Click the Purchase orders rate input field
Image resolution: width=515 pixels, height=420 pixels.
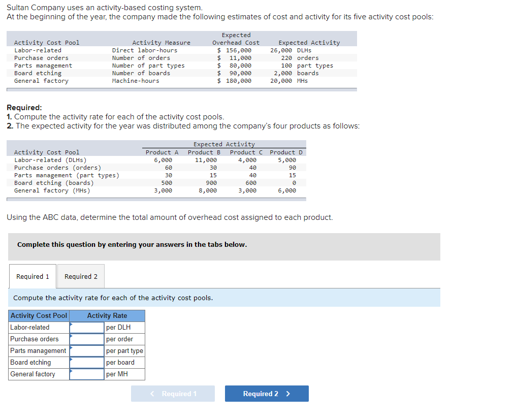[x=86, y=339]
